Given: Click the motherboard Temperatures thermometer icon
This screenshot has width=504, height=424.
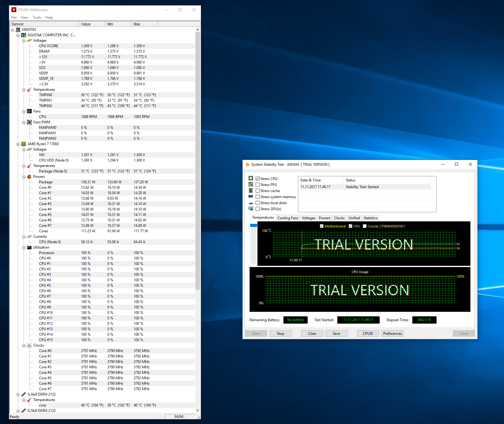Looking at the screenshot, I should point(29,90).
